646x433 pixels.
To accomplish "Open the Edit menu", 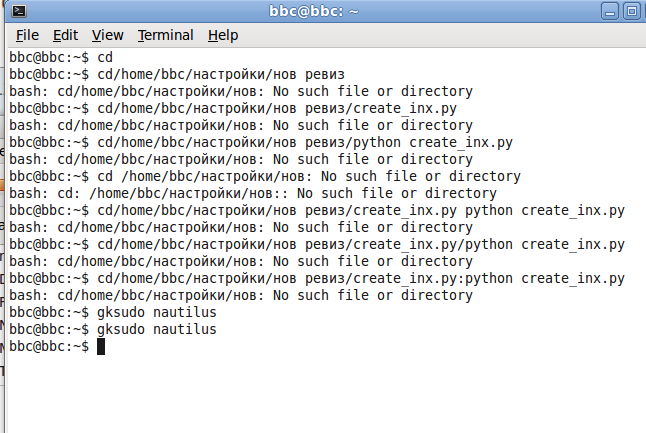I will 66,35.
